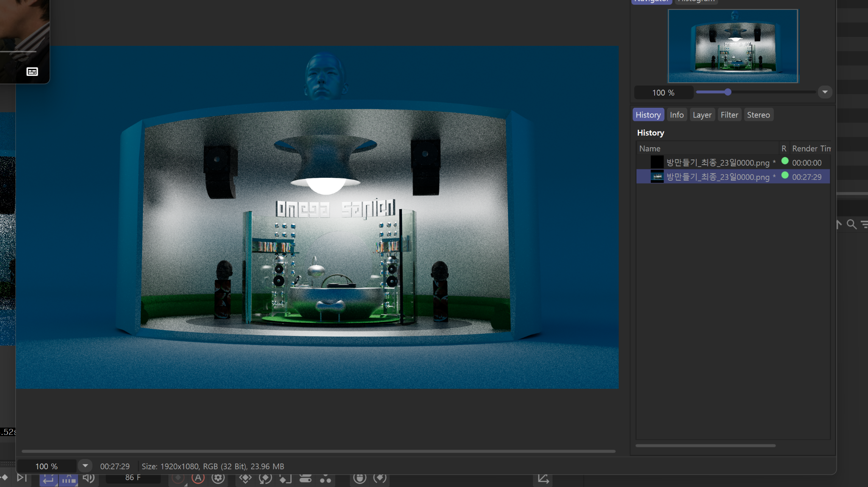868x487 pixels.
Task: Toggle the timeline sound speaker icon
Action: (x=89, y=478)
